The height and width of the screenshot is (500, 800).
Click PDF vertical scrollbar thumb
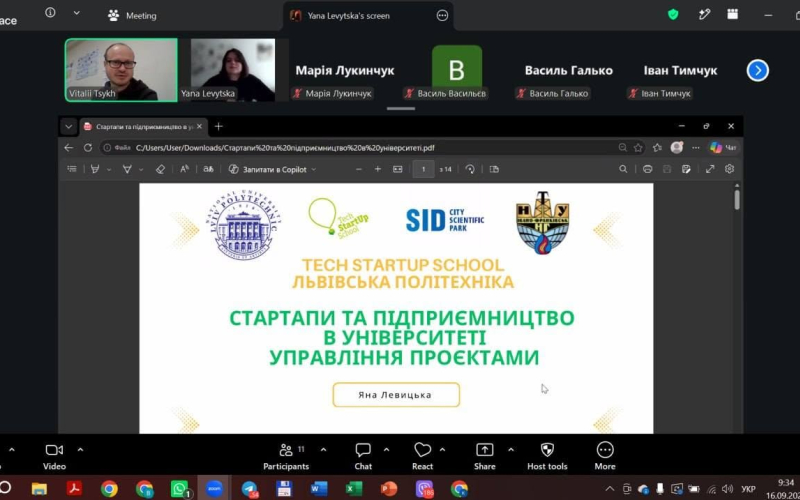[737, 199]
